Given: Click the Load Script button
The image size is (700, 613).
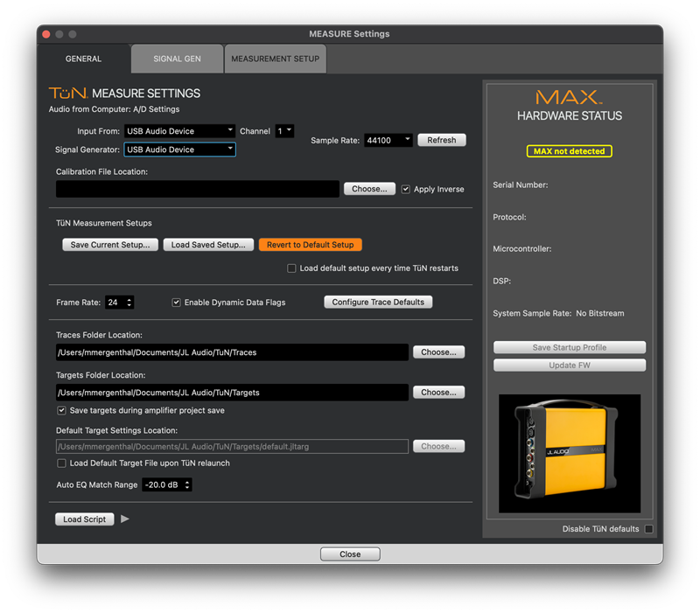Looking at the screenshot, I should pyautogui.click(x=84, y=519).
